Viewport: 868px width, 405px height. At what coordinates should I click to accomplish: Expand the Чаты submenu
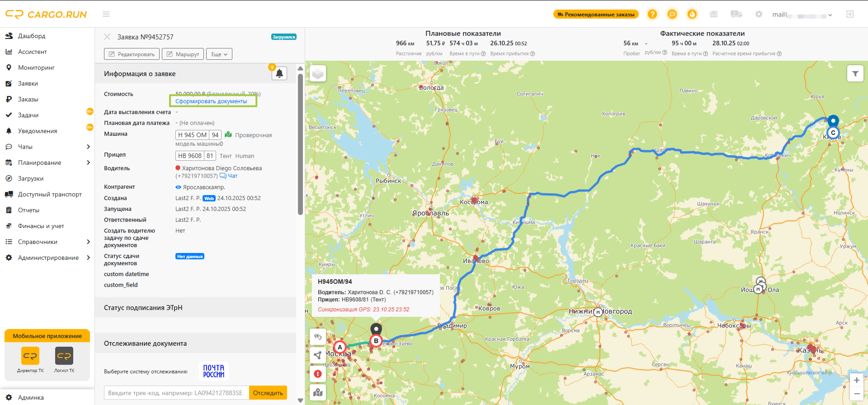coord(88,147)
